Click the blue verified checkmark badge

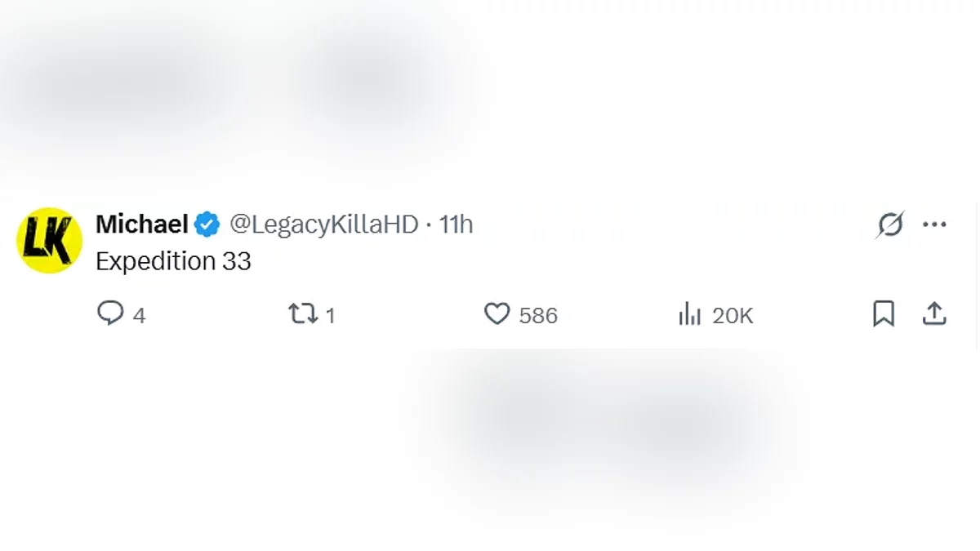(x=207, y=224)
